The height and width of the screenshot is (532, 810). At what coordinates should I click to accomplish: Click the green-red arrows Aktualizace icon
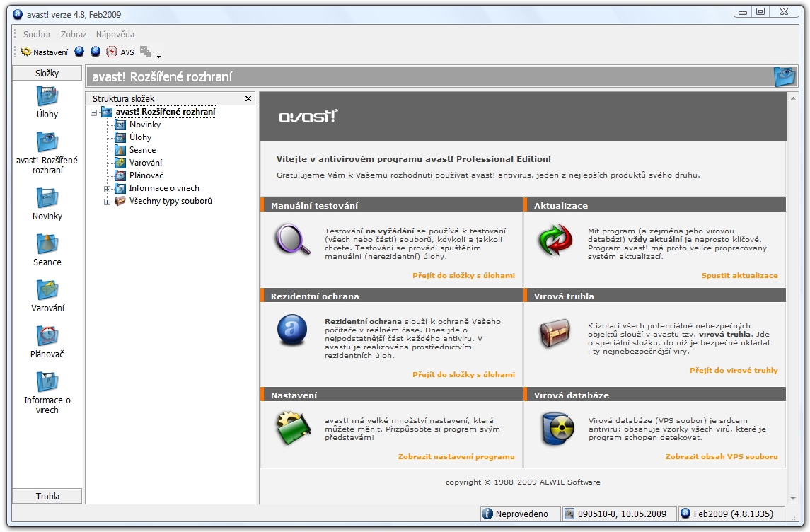pos(556,240)
